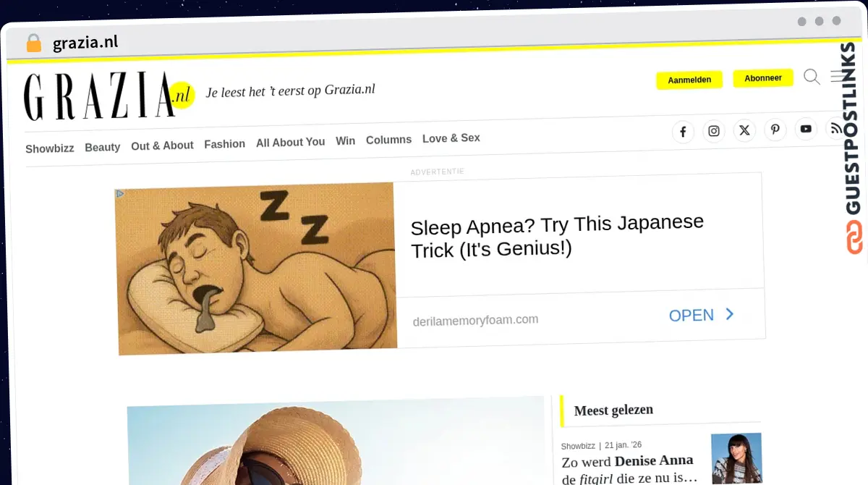
Task: Open the Facebook social icon
Action: click(683, 132)
